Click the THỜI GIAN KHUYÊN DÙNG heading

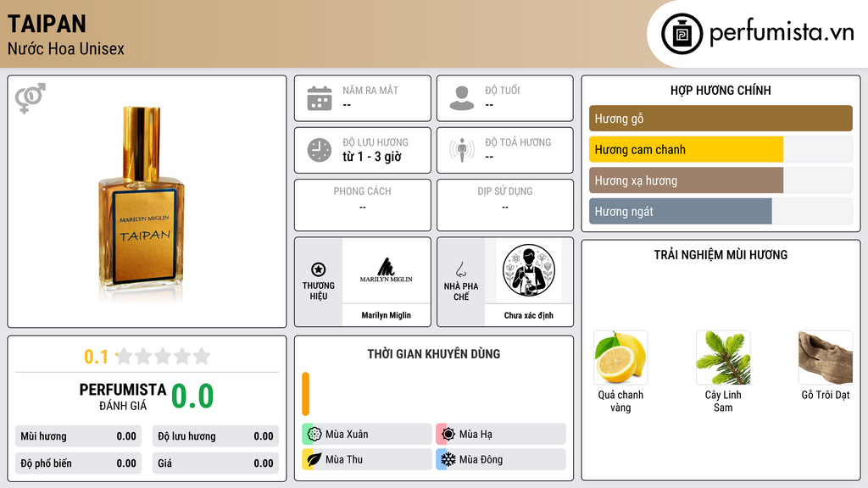click(x=434, y=354)
